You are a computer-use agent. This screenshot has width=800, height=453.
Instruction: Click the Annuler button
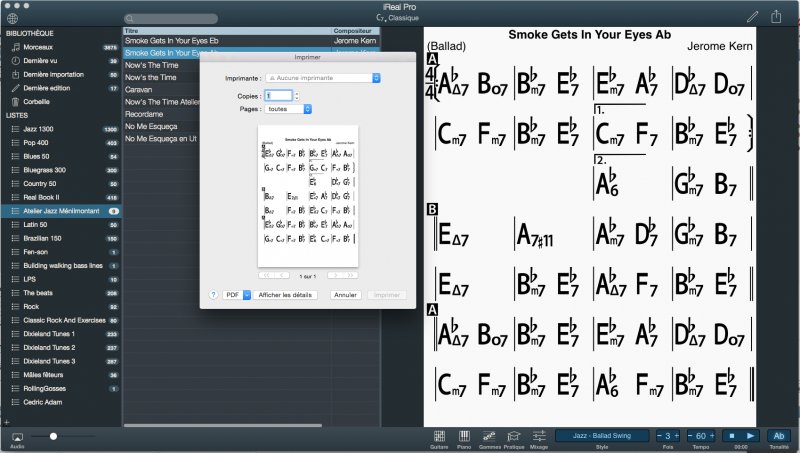click(x=345, y=295)
